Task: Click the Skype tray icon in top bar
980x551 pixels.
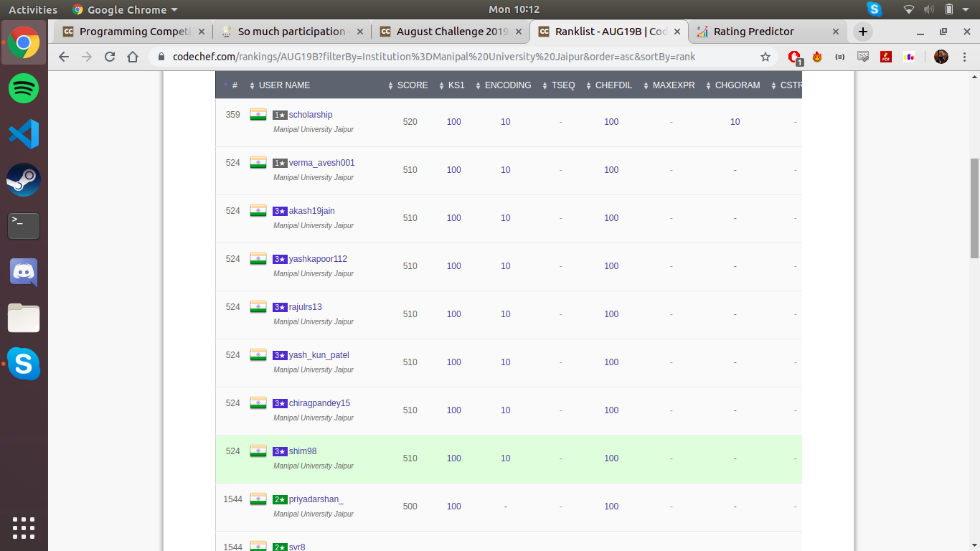Action: click(x=874, y=9)
